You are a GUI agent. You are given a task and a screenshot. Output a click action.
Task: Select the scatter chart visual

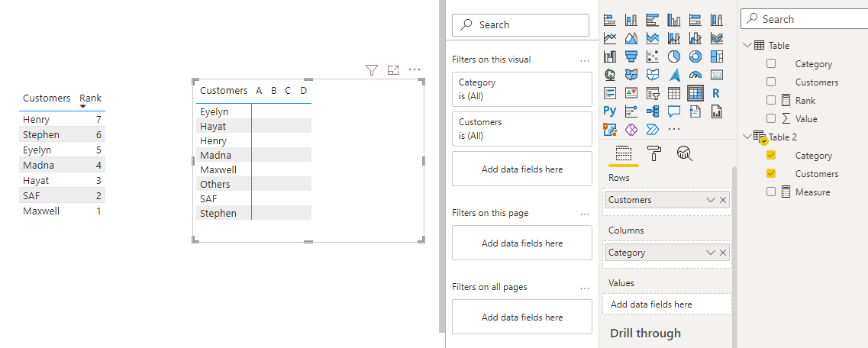(x=653, y=56)
